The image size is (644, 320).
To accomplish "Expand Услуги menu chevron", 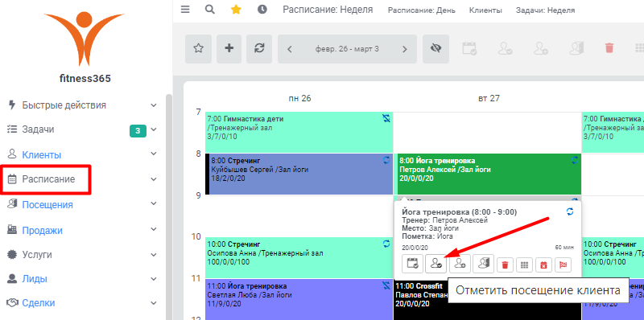I will 154,255.
